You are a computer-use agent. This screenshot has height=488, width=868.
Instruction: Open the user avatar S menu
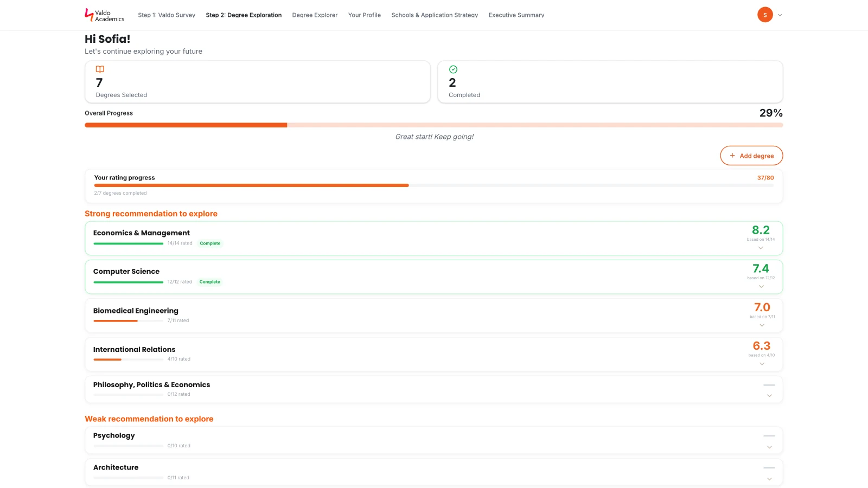[x=765, y=15]
